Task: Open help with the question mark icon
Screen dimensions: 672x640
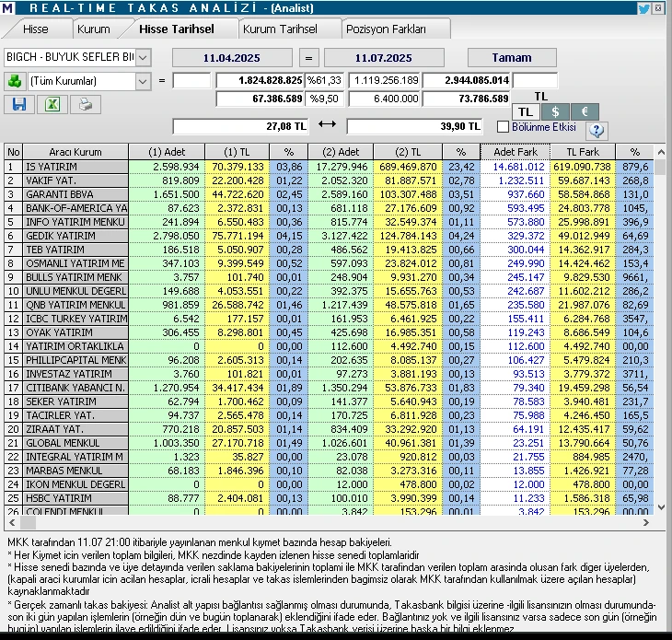Action: click(x=597, y=130)
